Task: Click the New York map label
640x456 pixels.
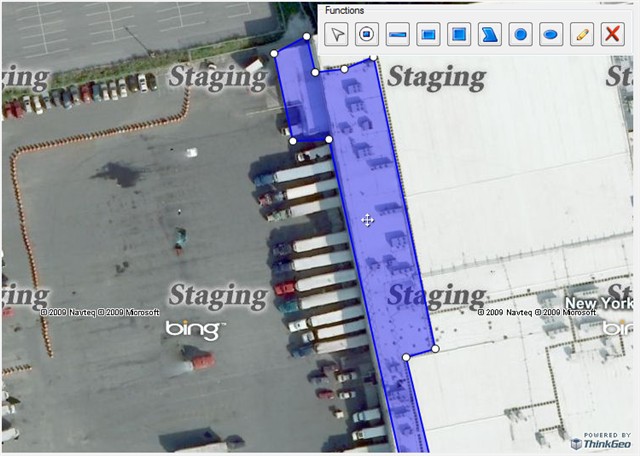Action: [599, 303]
